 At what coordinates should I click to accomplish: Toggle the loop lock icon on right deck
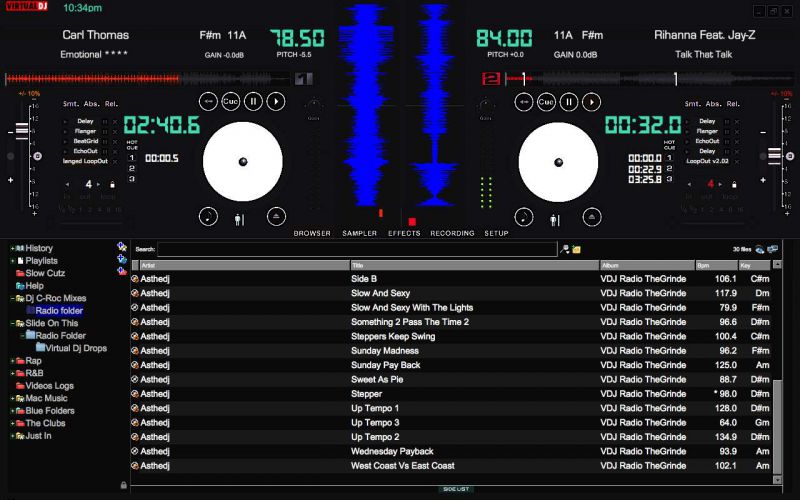734,184
